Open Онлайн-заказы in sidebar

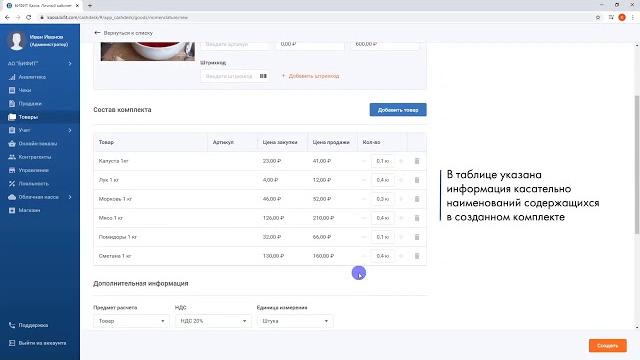pyautogui.click(x=38, y=144)
